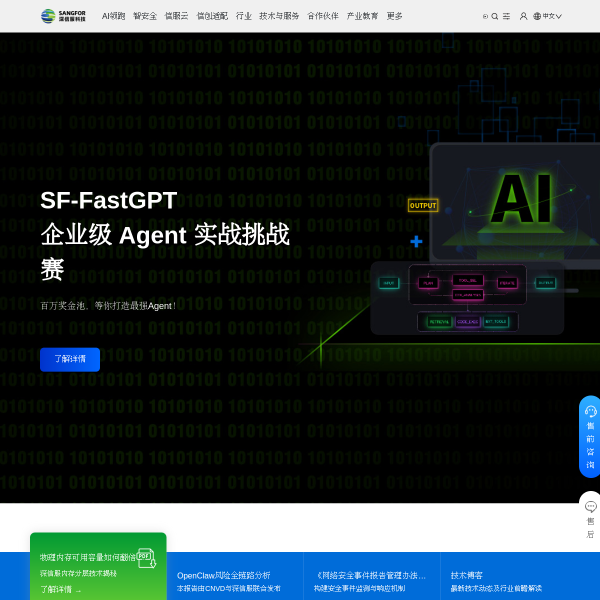The width and height of the screenshot is (600, 600).
Task: Expand the 中文 language dropdown arrow
Action: pyautogui.click(x=559, y=16)
